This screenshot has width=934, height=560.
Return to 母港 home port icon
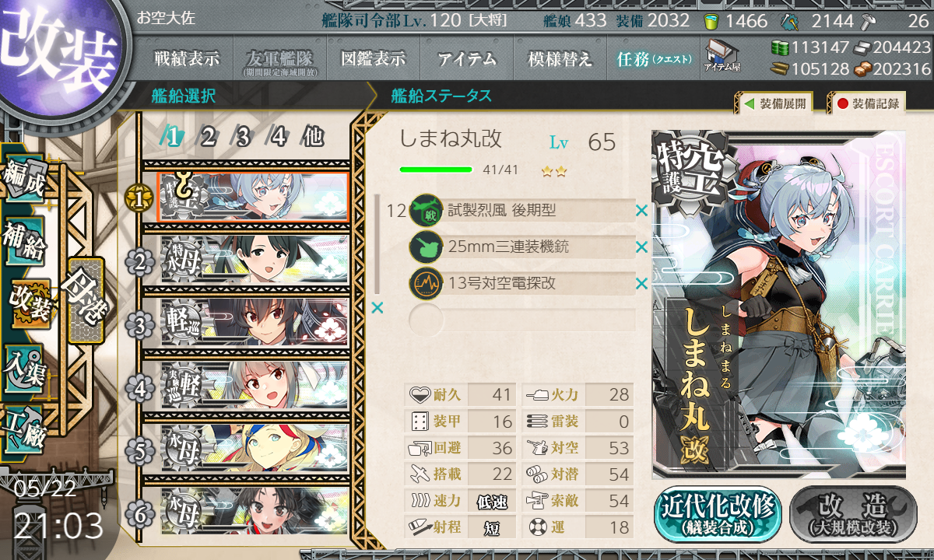click(x=86, y=300)
